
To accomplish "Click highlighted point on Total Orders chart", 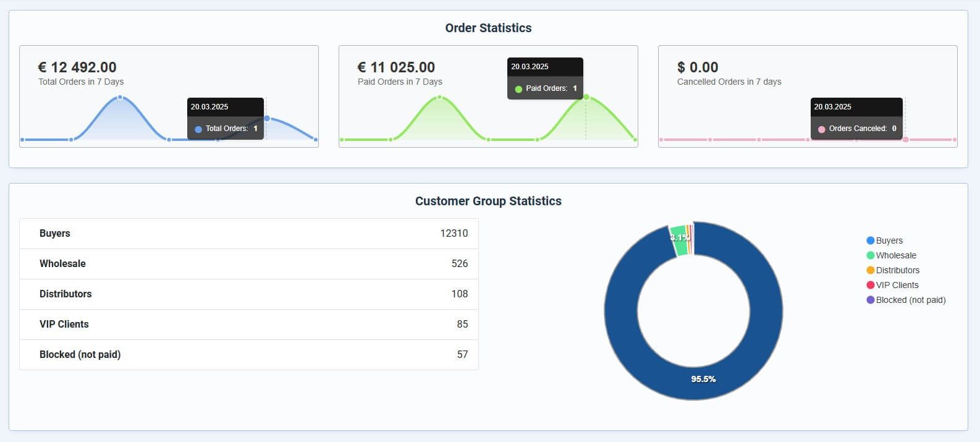I will (x=267, y=118).
